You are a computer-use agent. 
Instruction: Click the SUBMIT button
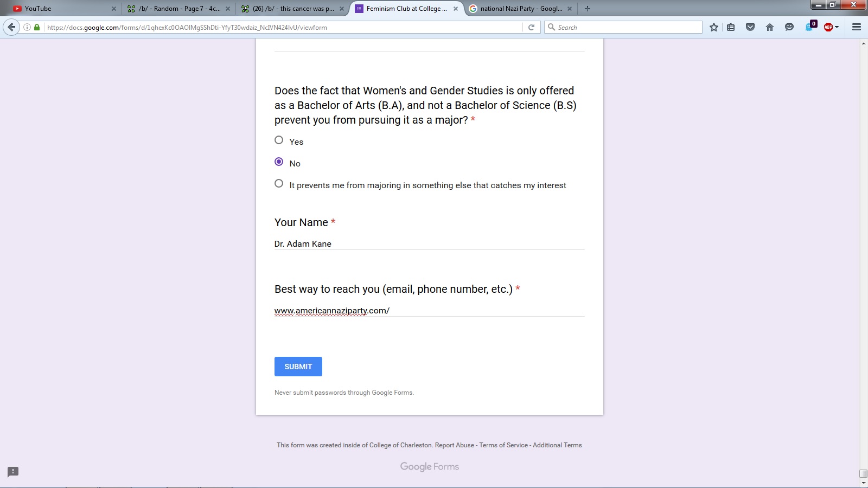[x=298, y=367]
